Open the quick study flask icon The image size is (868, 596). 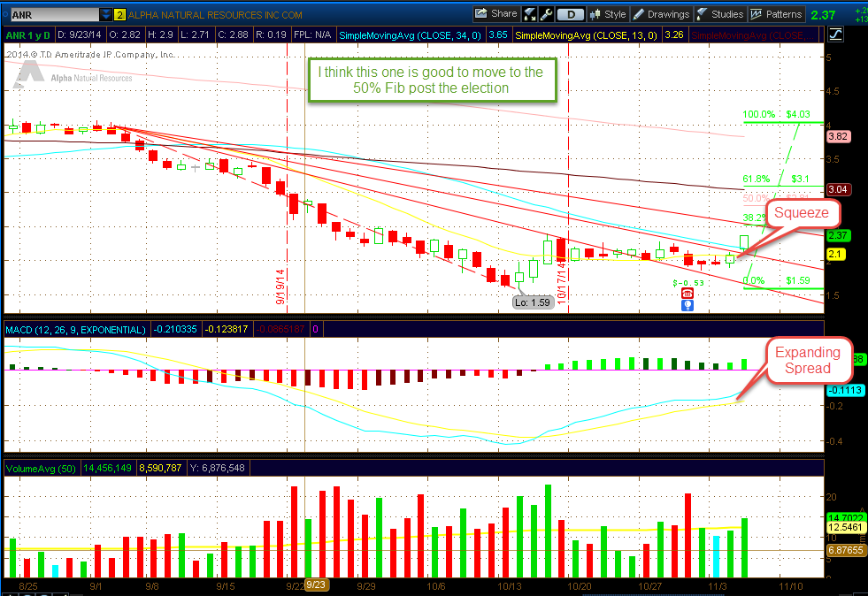(530, 14)
